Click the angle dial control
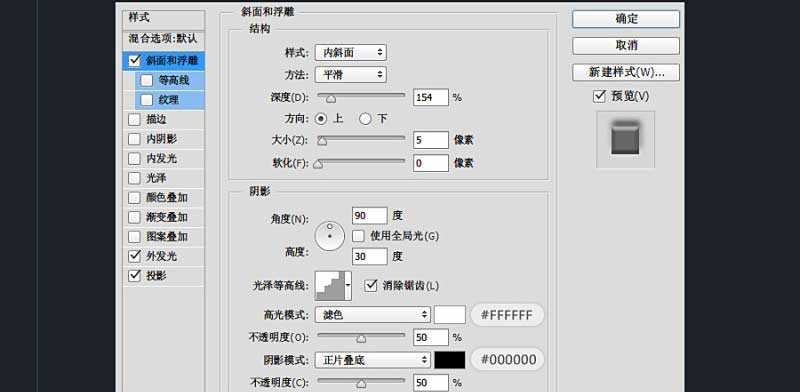Viewport: 800px width, 392px height. 330,236
